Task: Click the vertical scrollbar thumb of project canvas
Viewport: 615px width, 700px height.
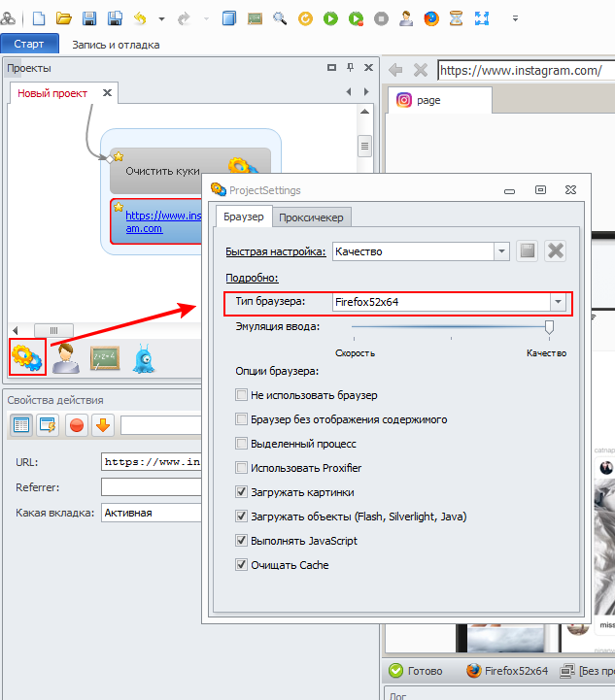Action: point(364,146)
